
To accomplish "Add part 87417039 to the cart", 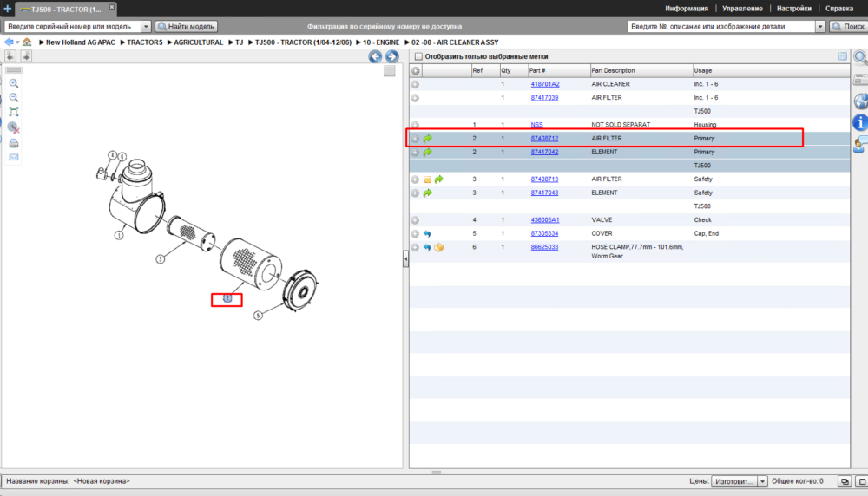I will pyautogui.click(x=415, y=98).
